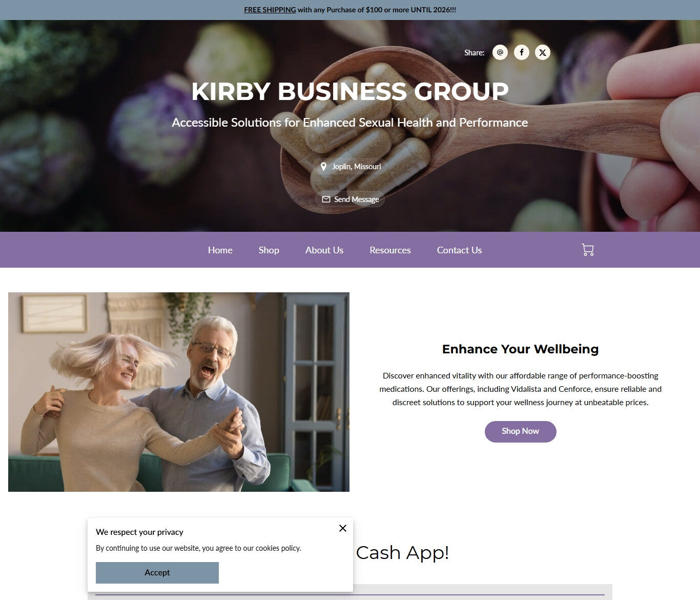Open the Home menu item

pos(220,250)
